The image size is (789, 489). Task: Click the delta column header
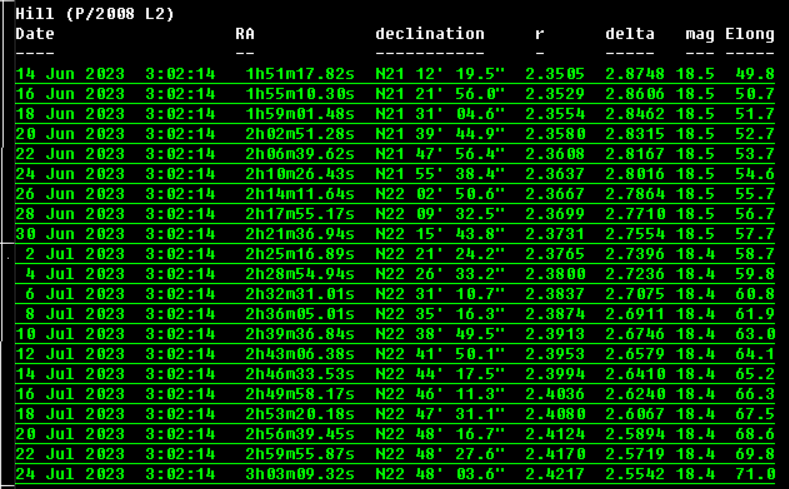point(630,34)
